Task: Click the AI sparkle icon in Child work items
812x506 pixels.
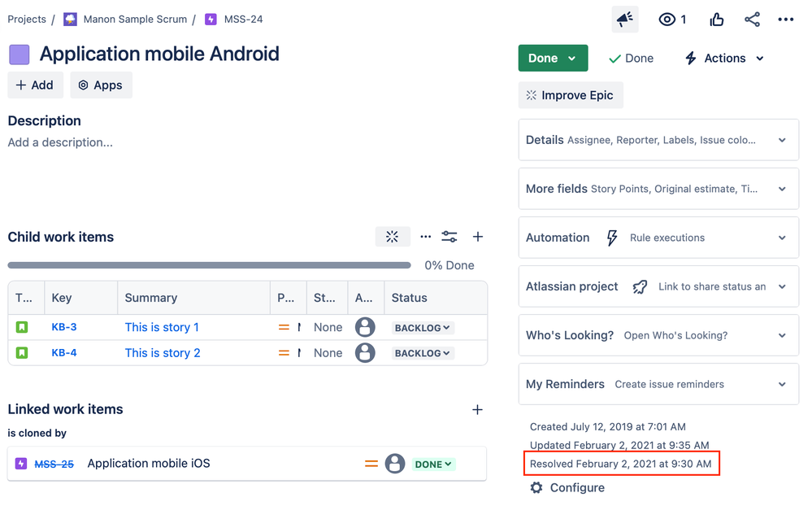Action: pyautogui.click(x=392, y=237)
